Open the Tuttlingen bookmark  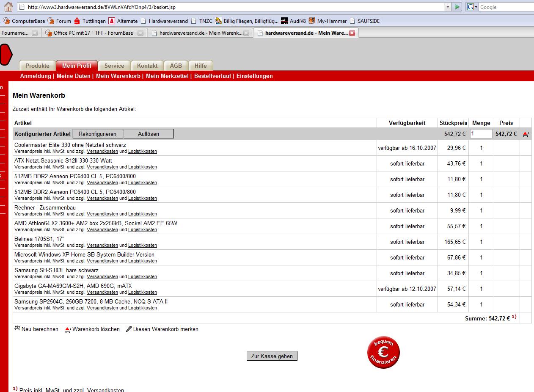click(x=89, y=21)
